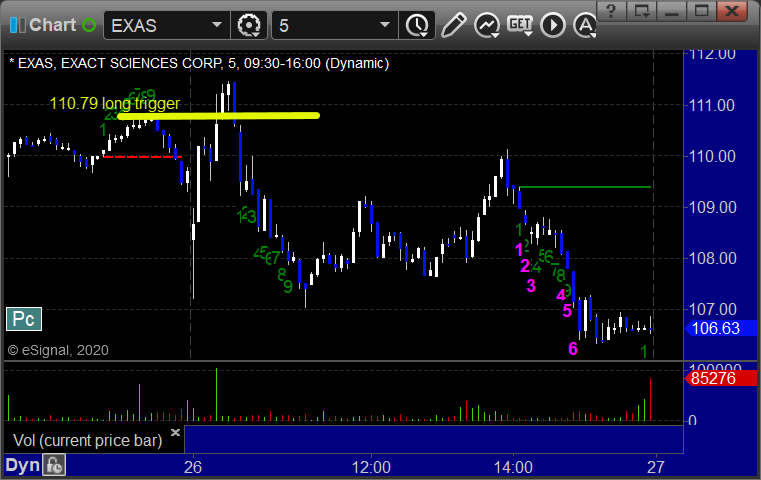This screenshot has width=761, height=480.
Task: Open the studies line chart menu
Action: click(x=487, y=25)
